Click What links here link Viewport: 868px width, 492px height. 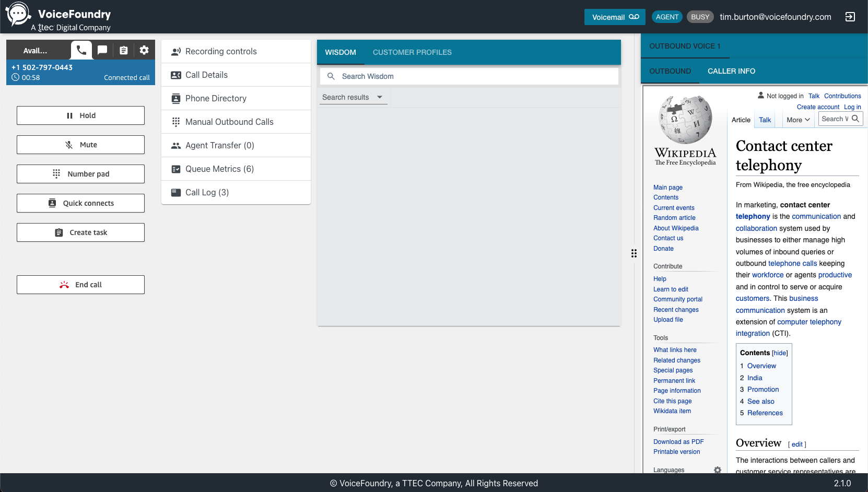(675, 350)
